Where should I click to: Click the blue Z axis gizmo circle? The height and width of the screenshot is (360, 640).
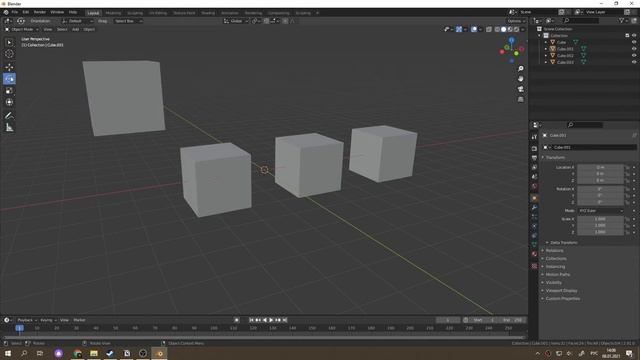tap(511, 40)
